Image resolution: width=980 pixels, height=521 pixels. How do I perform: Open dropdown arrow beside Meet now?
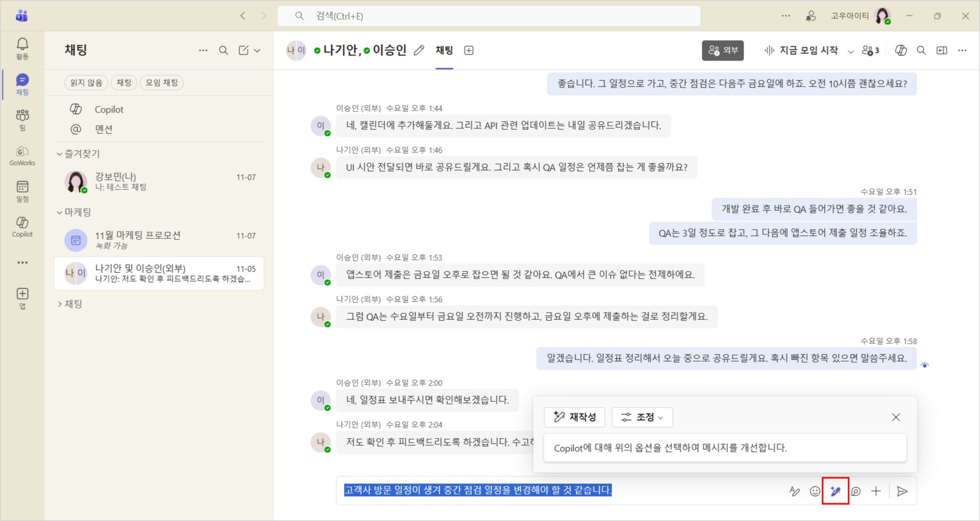[x=850, y=51]
